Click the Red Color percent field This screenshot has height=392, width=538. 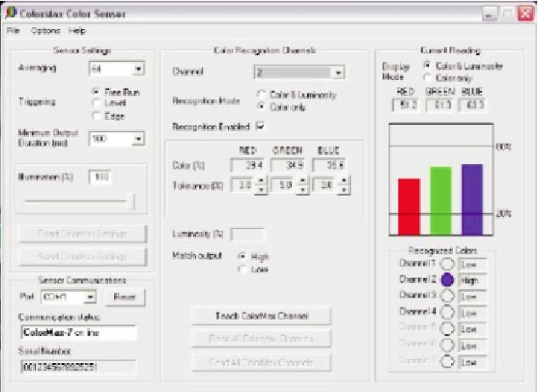pos(249,165)
